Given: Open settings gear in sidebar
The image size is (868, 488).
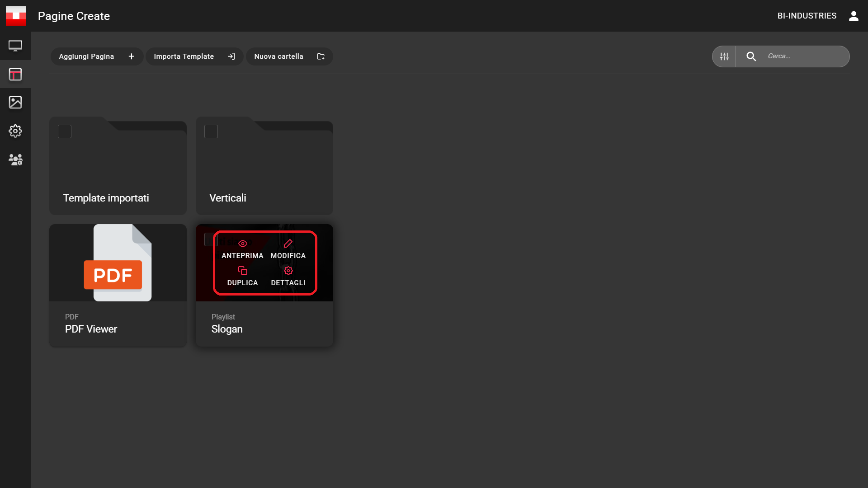Looking at the screenshot, I should tap(15, 131).
